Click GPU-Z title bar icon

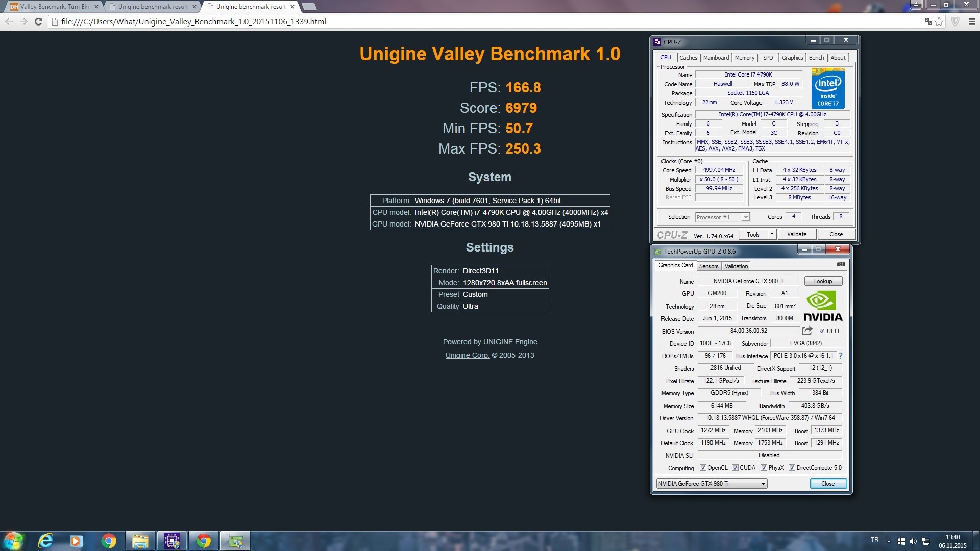click(657, 252)
